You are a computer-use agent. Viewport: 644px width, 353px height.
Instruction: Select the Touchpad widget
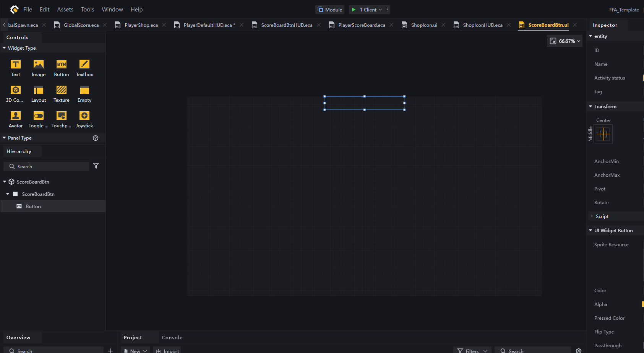62,119
